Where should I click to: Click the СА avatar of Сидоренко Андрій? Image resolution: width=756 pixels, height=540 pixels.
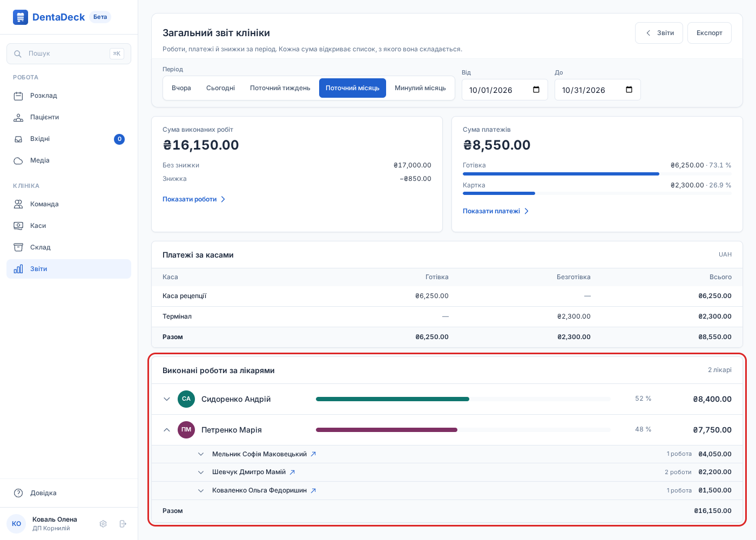coord(186,399)
